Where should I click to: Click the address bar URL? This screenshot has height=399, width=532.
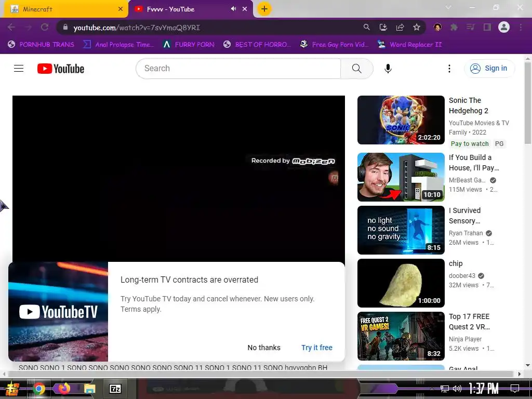click(x=137, y=28)
